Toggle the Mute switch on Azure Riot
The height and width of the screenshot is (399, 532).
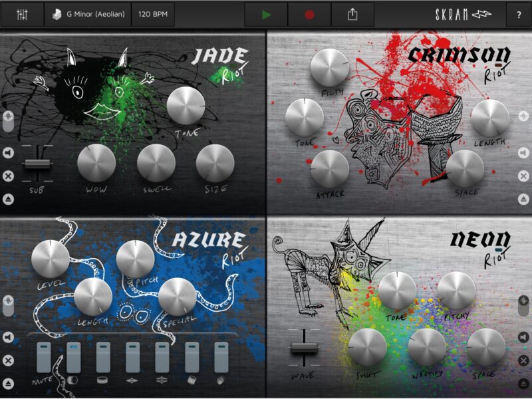(x=44, y=358)
